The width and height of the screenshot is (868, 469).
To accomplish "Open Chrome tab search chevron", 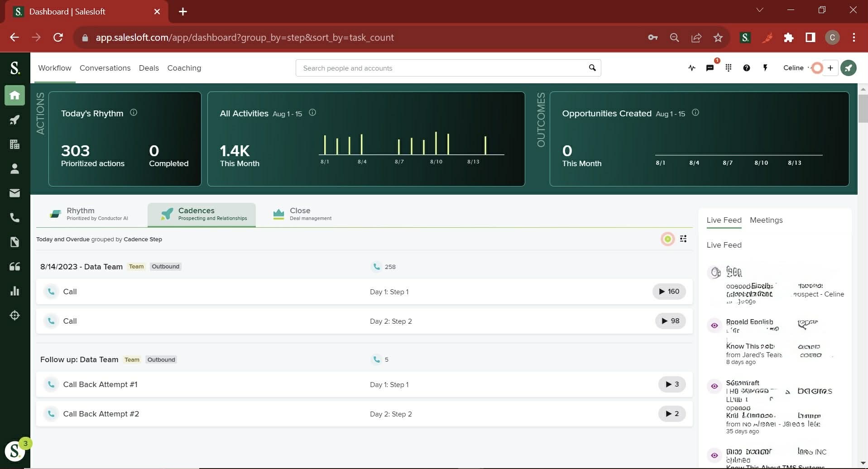I will point(760,10).
